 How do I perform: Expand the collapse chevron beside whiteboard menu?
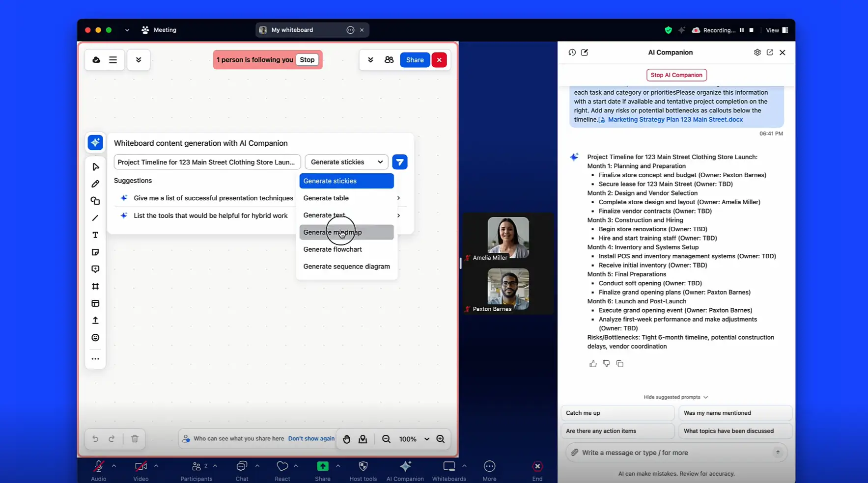click(139, 60)
